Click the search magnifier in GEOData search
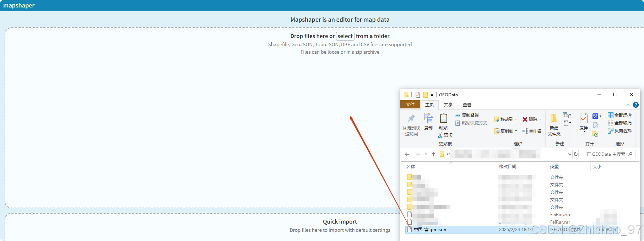The width and height of the screenshot is (644, 241). coord(631,154)
